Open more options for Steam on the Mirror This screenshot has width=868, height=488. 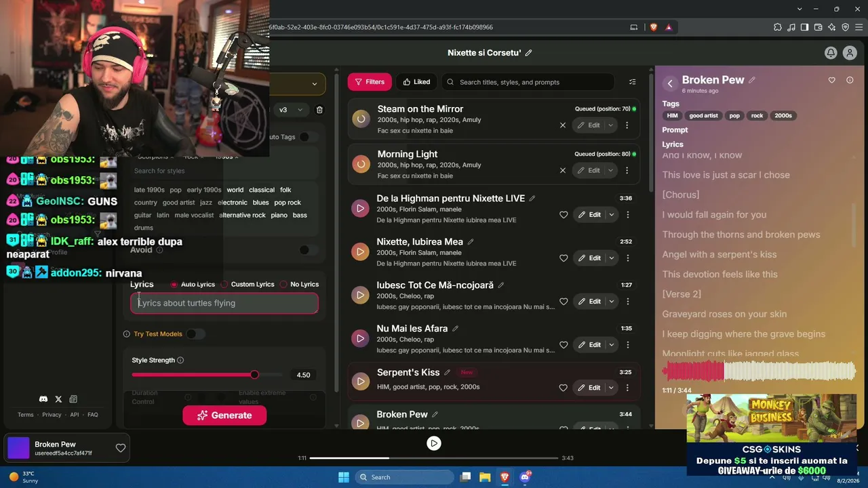point(627,125)
